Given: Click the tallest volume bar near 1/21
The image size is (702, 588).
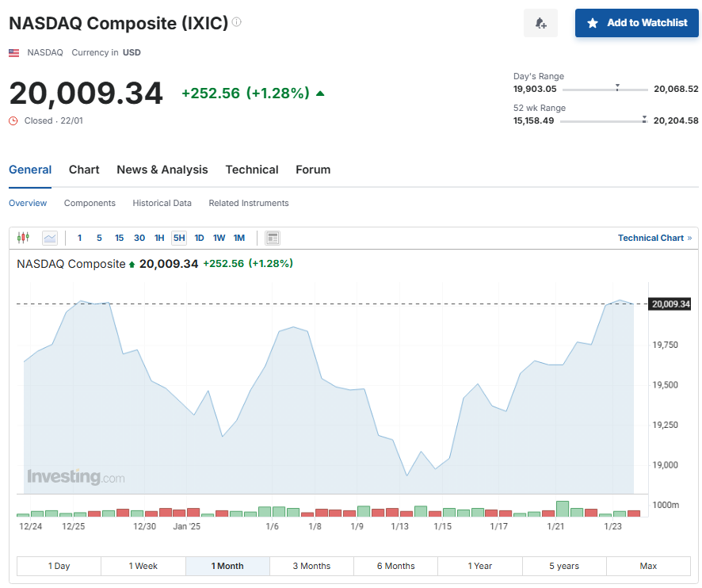Looking at the screenshot, I should pos(563,509).
